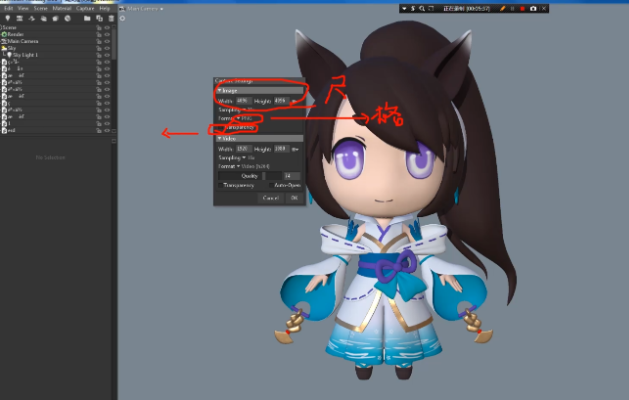The width and height of the screenshot is (629, 400).
Task: Open the Image Sampling dropdown
Action: (x=247, y=110)
